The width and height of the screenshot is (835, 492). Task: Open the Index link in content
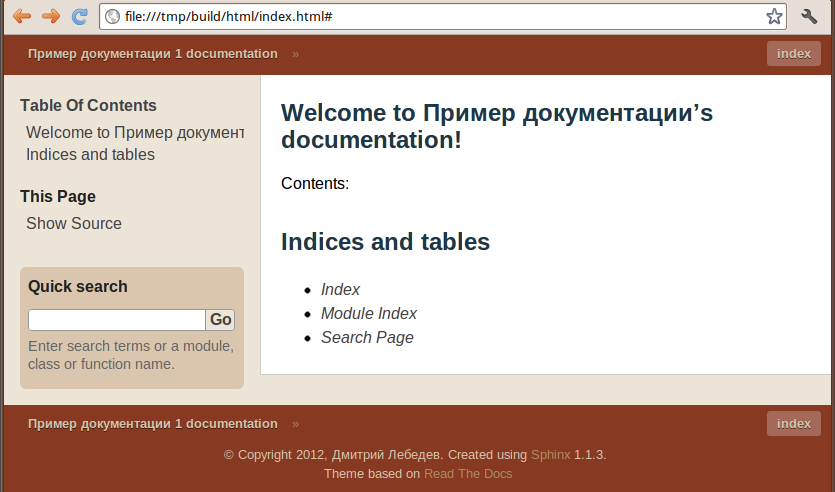click(x=340, y=289)
